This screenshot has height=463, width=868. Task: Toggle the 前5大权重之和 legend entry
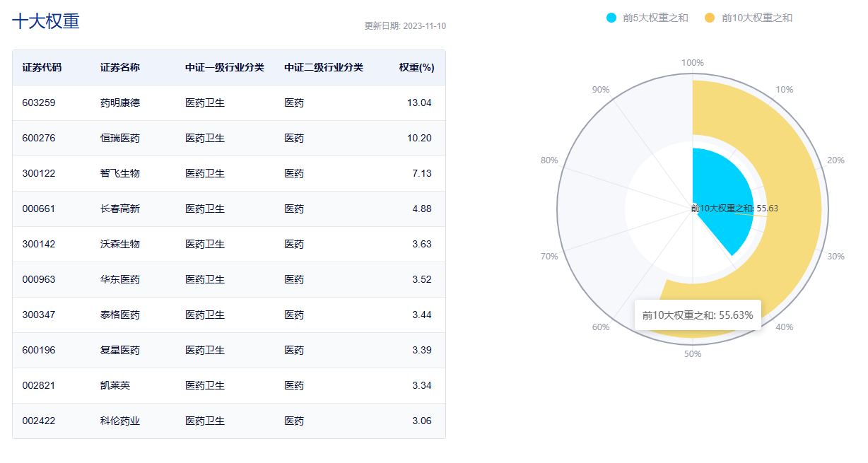(647, 18)
